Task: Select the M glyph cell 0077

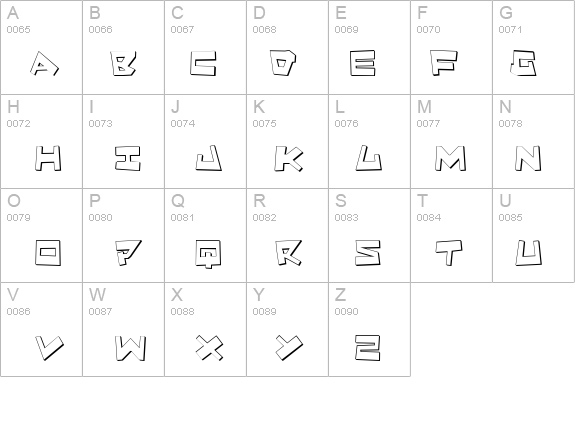Action: (x=451, y=158)
